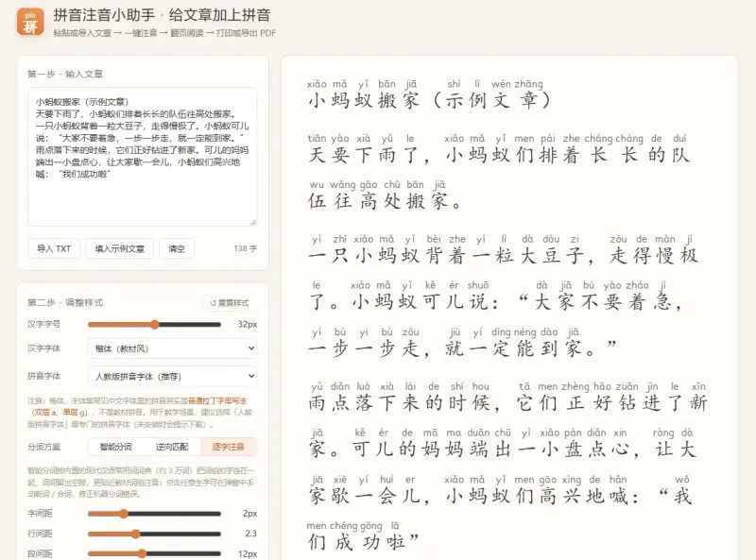Click the character 能 in the preview

525,348
